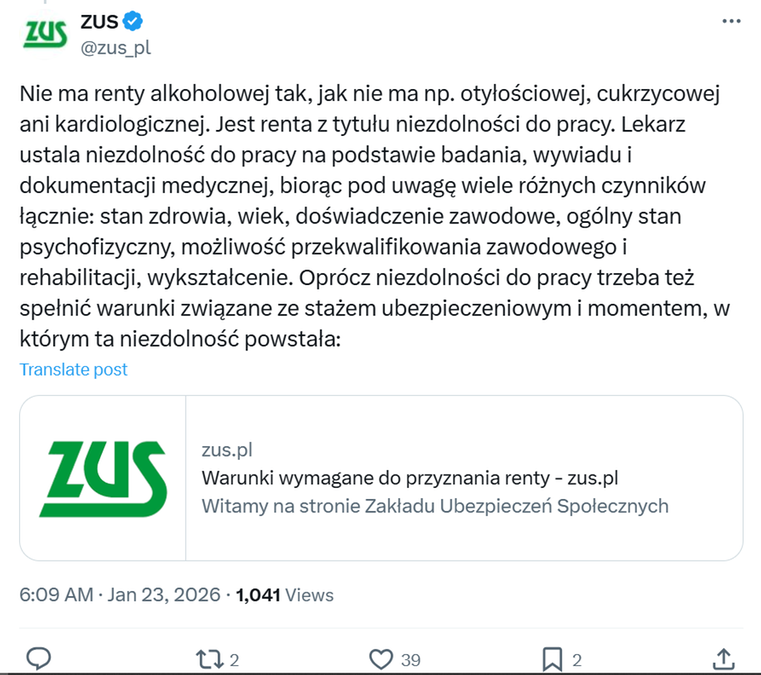Open link card ZUS logo thumbnail
The image size is (761, 675).
coord(104,477)
